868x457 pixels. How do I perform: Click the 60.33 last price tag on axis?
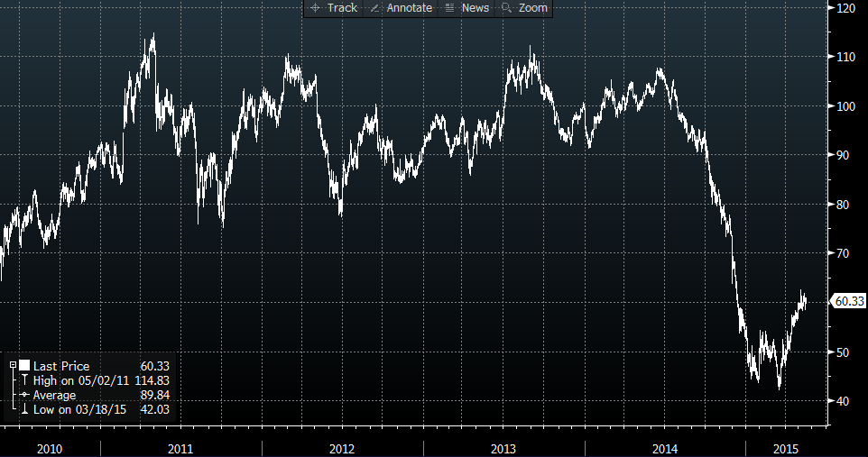point(848,302)
